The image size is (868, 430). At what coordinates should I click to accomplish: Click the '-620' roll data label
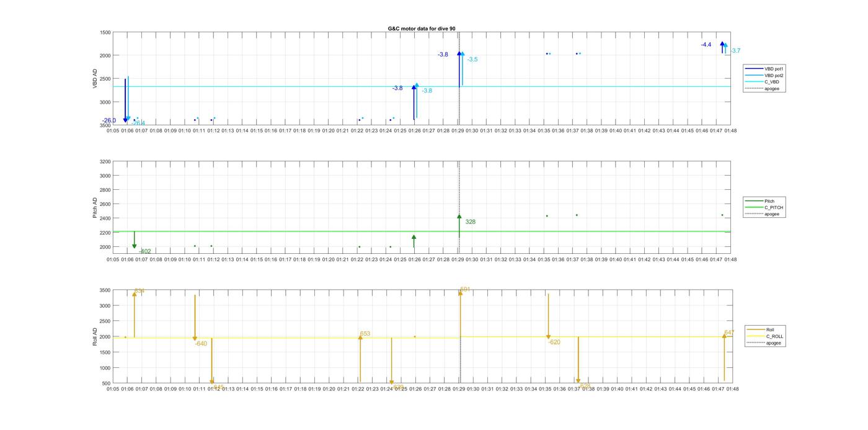(x=554, y=342)
